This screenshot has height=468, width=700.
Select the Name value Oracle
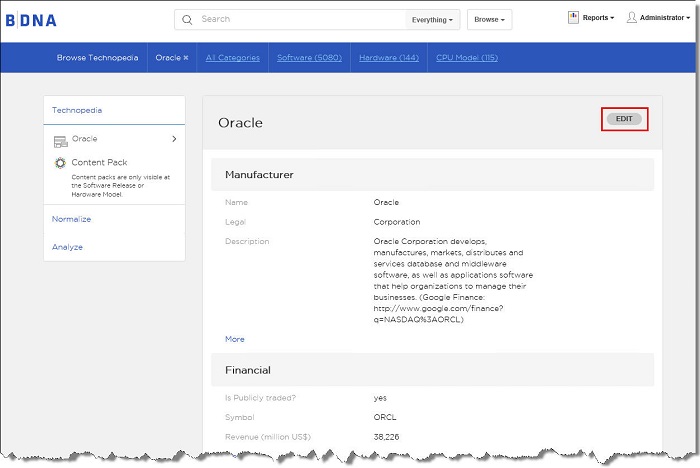386,202
